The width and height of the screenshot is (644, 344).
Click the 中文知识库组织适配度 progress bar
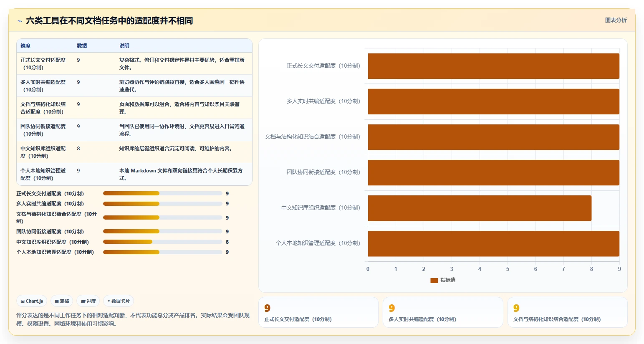163,242
